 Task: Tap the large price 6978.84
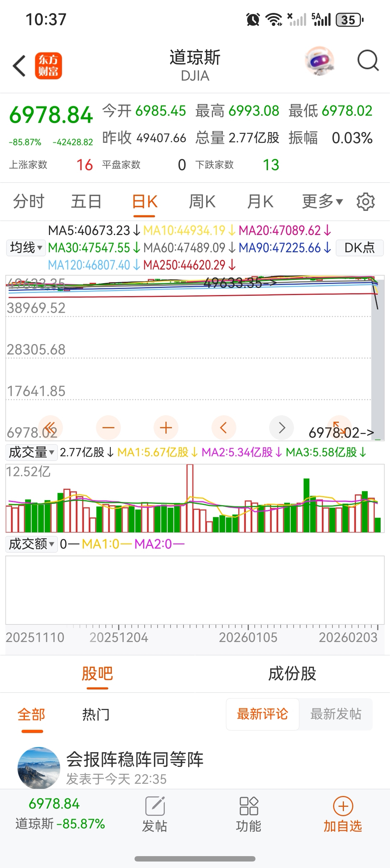[51, 115]
